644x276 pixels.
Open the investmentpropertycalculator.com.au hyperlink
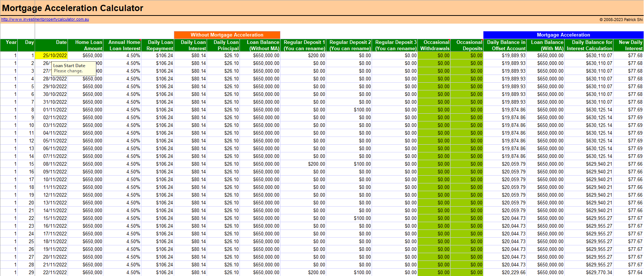(x=45, y=19)
